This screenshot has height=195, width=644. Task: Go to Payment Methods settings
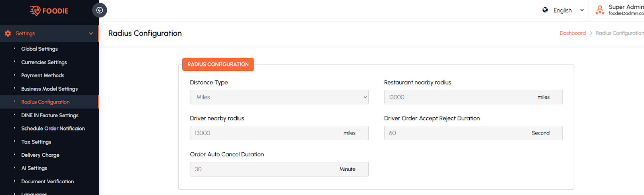pyautogui.click(x=43, y=75)
